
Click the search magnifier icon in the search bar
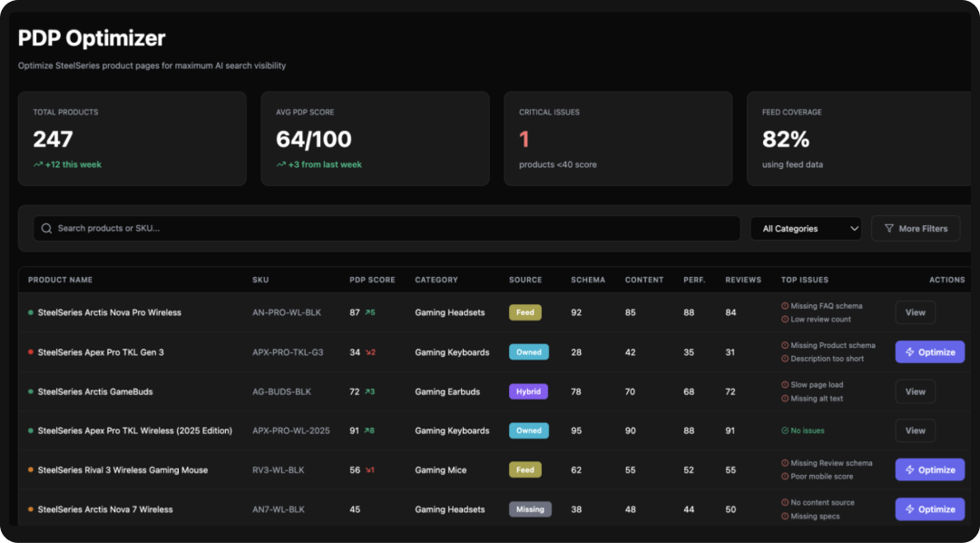(45, 228)
